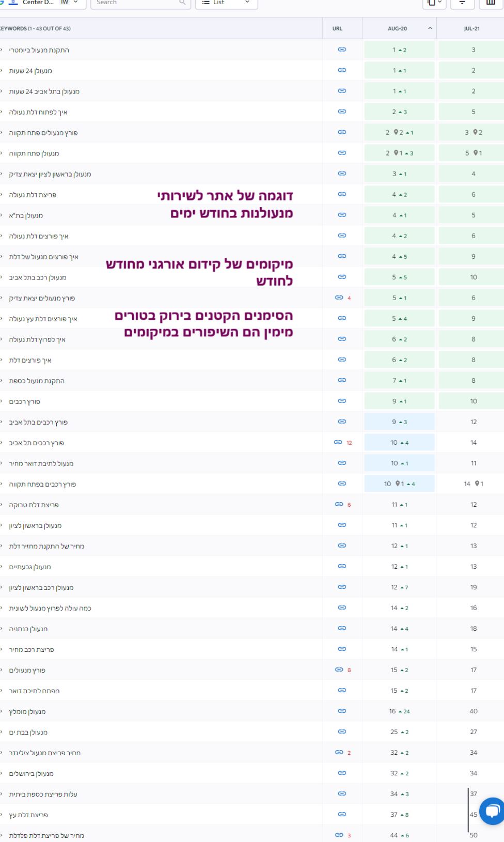Click the KEYWORDS column header
This screenshot has height=842, width=504.
tap(36, 28)
